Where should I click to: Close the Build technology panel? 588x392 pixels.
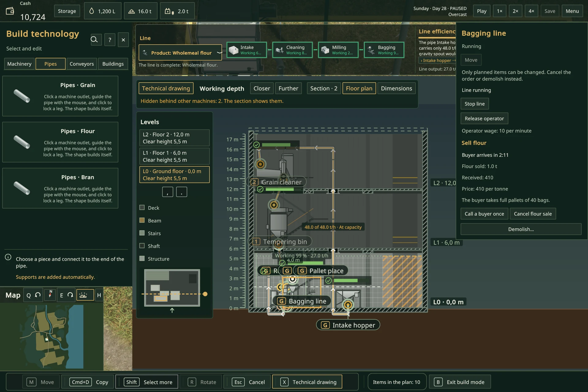tap(123, 40)
